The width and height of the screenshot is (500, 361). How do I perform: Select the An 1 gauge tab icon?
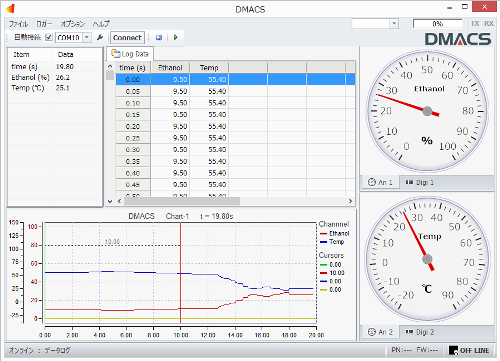(372, 182)
